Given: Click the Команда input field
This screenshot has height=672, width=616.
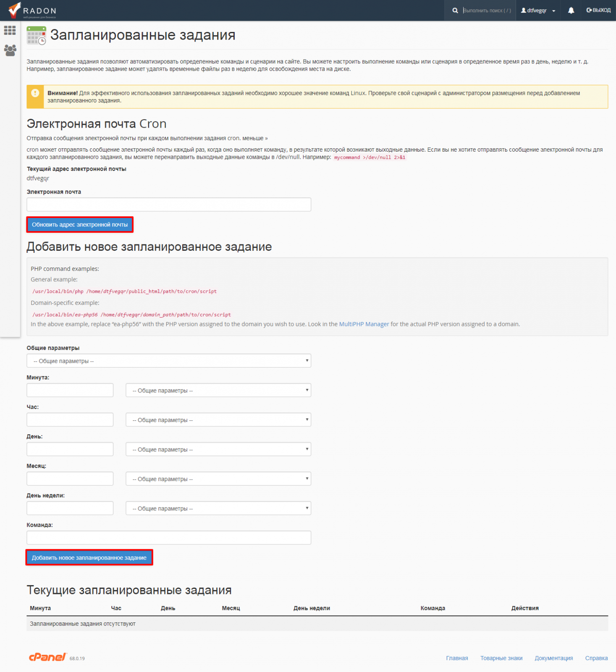Looking at the screenshot, I should [x=169, y=538].
